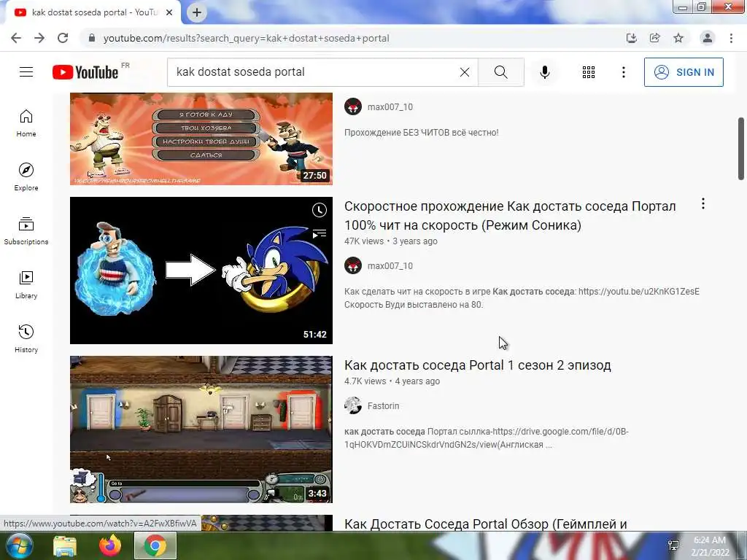Click the Fastorin channel avatar

pyautogui.click(x=353, y=405)
